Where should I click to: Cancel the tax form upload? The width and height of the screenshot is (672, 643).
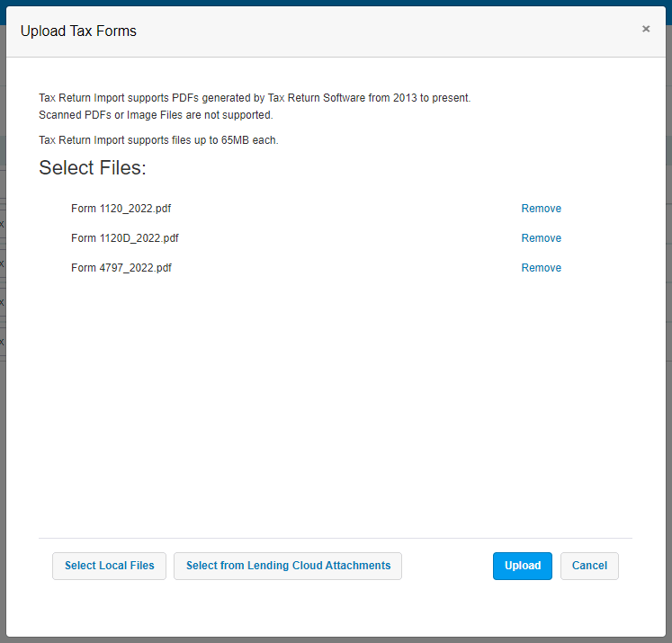(x=589, y=566)
